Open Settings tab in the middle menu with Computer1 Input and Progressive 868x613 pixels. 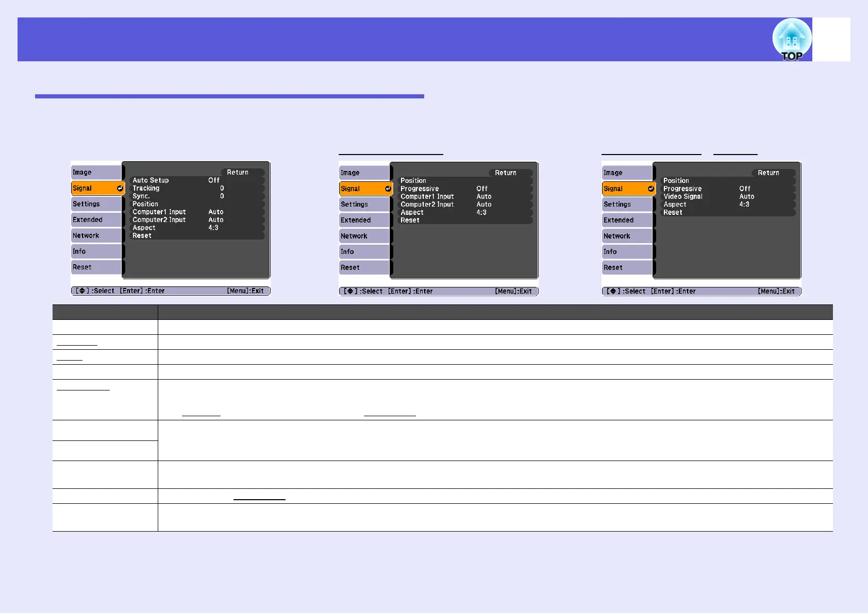(364, 205)
